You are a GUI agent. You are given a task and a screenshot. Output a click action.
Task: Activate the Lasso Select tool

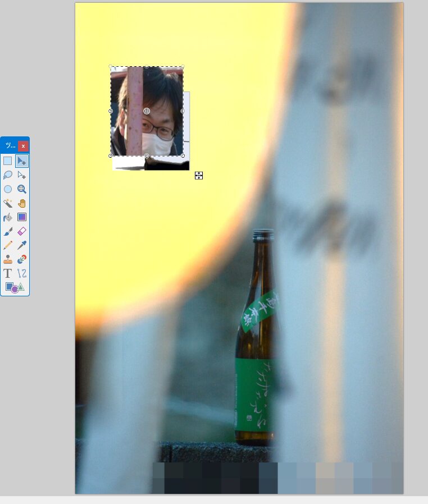[x=8, y=175]
